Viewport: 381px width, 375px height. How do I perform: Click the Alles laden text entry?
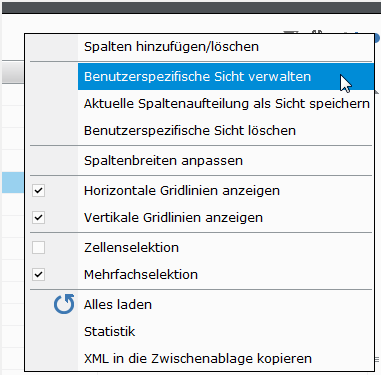[118, 305]
